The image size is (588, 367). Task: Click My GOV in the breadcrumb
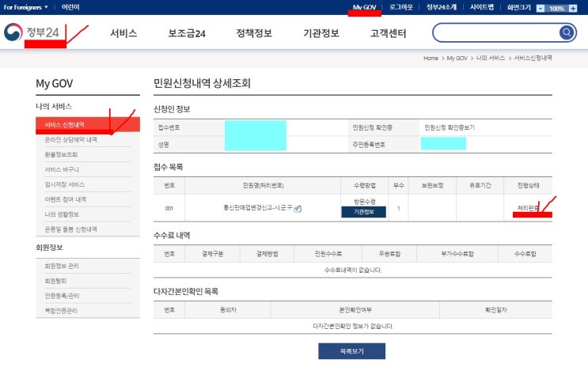[457, 58]
